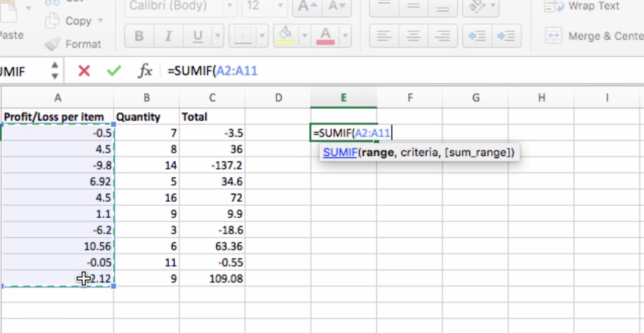The width and height of the screenshot is (644, 333).
Task: Align text left
Action: point(384,36)
